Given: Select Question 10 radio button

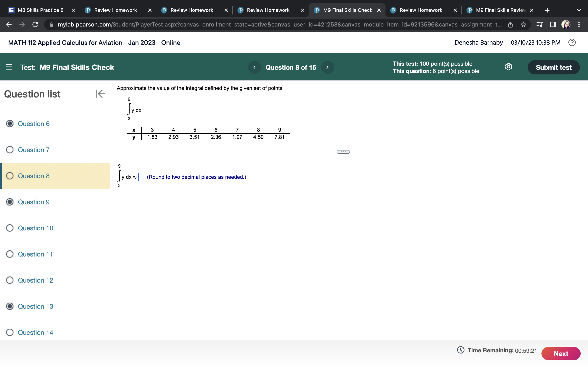Looking at the screenshot, I should pos(10,228).
